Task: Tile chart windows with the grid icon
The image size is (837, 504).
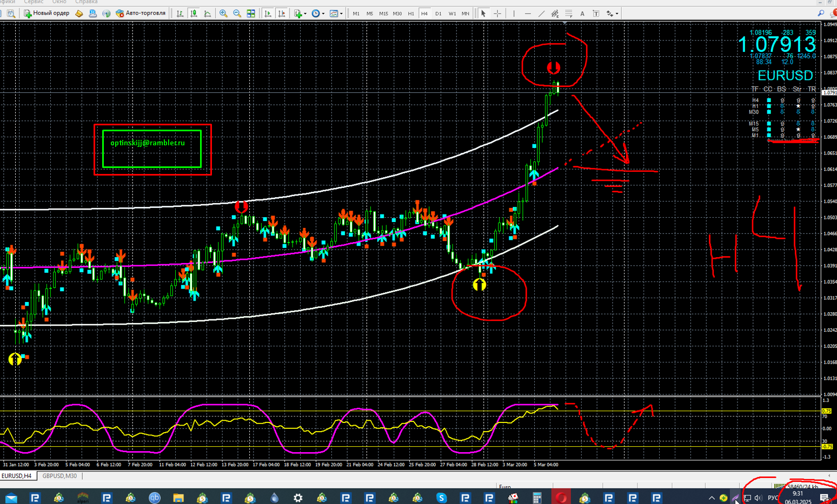Action: [x=251, y=14]
